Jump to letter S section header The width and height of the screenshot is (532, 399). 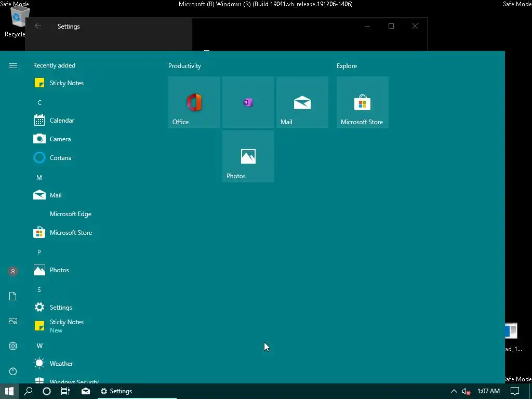[x=39, y=289]
